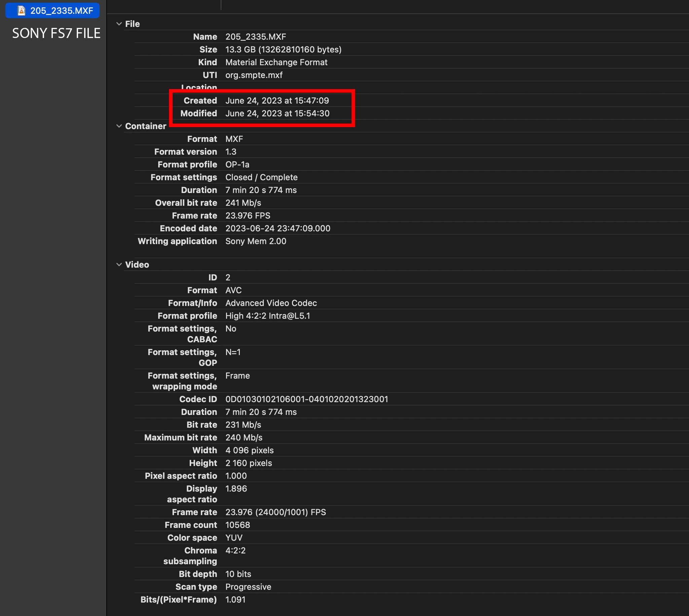This screenshot has height=616, width=689.
Task: Click the File section heading
Action: click(x=132, y=24)
